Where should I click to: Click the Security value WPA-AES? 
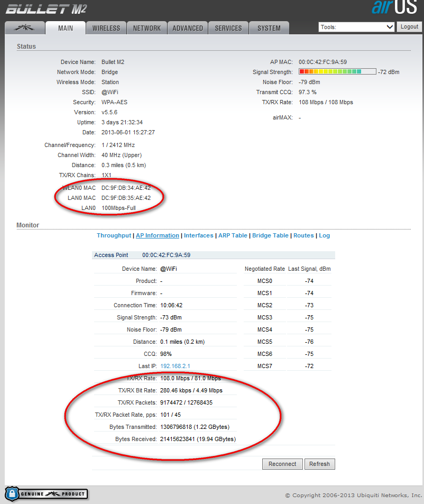114,102
